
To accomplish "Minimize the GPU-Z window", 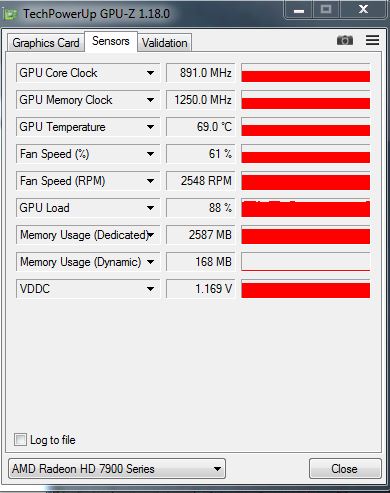I will (299, 10).
